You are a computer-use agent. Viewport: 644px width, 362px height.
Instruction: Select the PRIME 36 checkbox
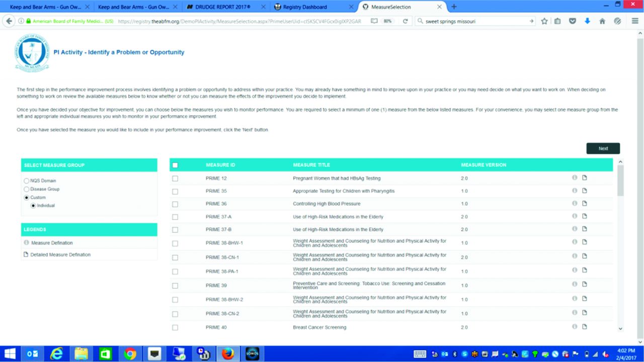pos(175,204)
